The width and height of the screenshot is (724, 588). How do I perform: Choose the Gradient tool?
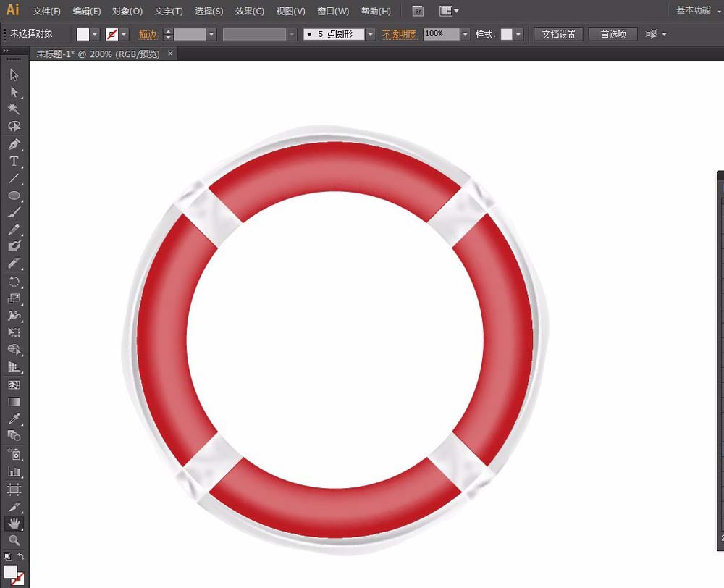pos(14,402)
